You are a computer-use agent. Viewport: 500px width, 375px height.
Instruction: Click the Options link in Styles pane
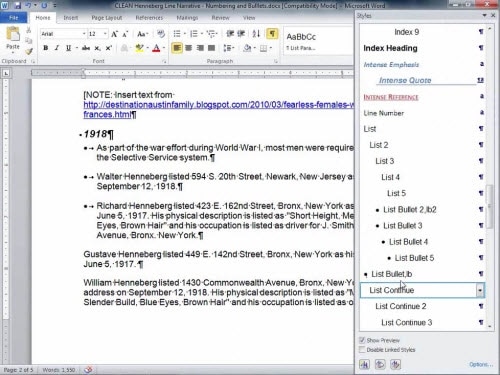coord(481,364)
